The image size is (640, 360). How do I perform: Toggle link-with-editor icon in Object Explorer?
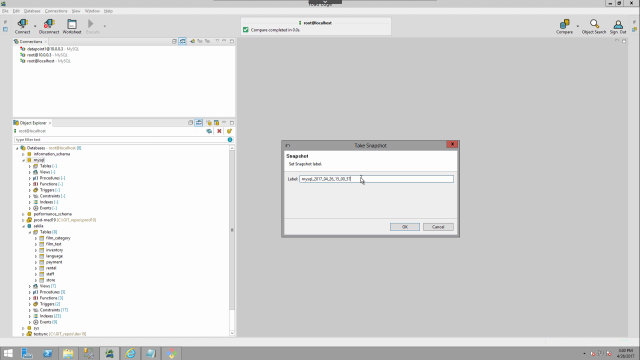(x=199, y=122)
